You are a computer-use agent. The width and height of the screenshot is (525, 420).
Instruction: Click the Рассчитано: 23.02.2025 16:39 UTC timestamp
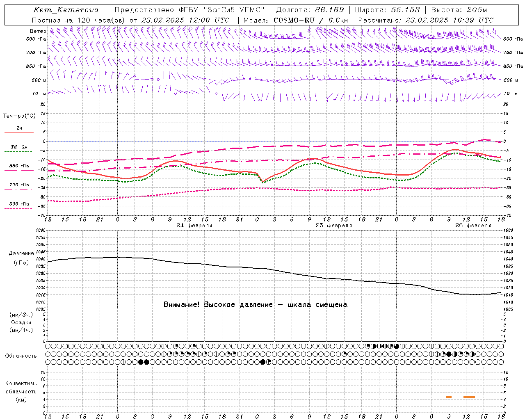[x=426, y=20]
